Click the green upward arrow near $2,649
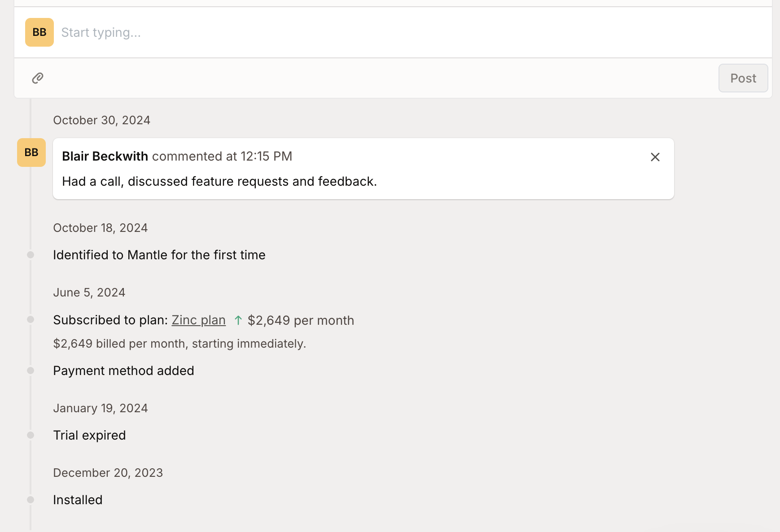780x532 pixels. 238,320
